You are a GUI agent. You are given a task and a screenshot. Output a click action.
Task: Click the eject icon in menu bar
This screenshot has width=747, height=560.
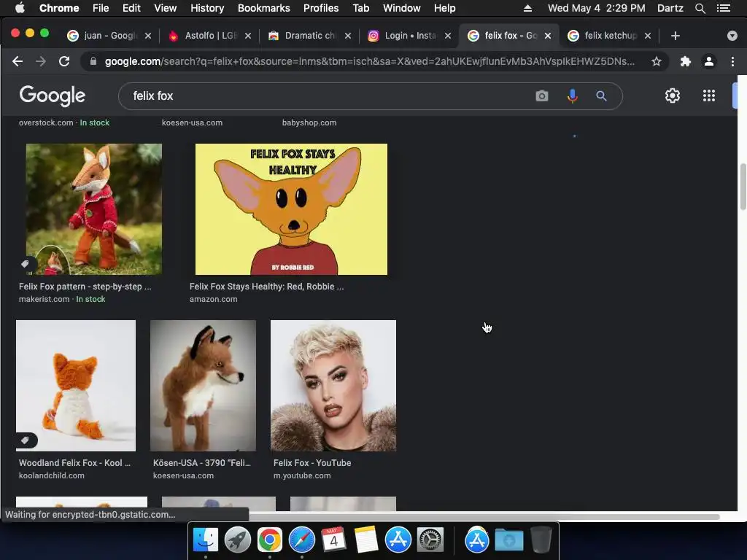527,8
